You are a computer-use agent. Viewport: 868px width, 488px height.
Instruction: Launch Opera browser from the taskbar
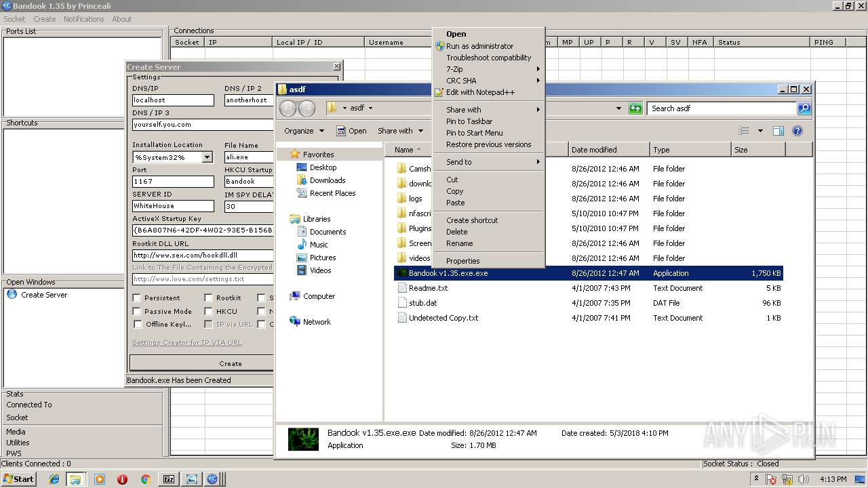coord(122,479)
